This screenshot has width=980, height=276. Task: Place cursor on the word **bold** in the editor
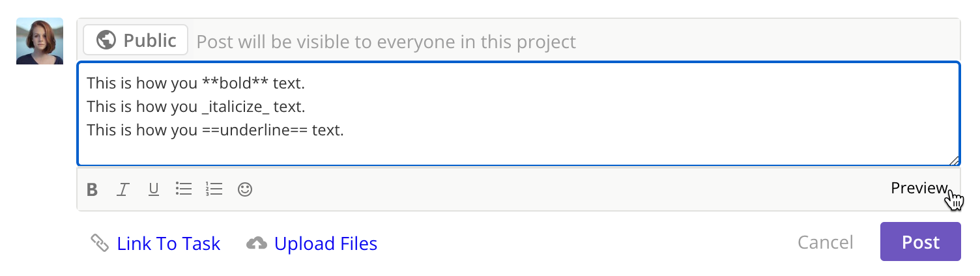pos(235,83)
